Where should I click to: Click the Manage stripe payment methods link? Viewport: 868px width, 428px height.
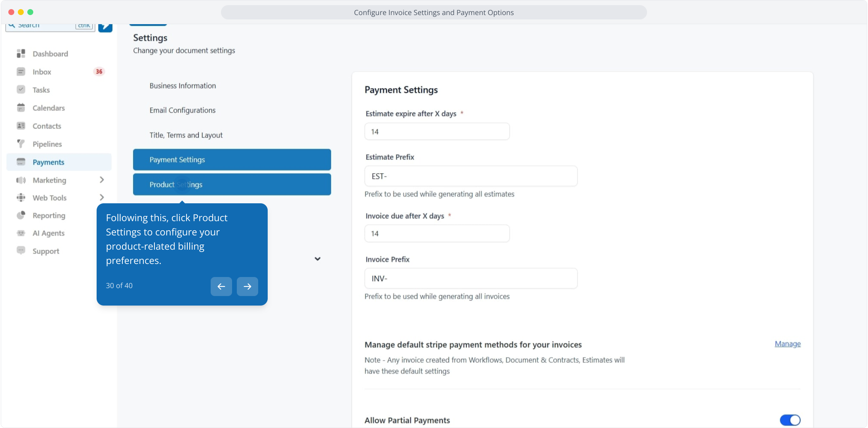click(787, 344)
